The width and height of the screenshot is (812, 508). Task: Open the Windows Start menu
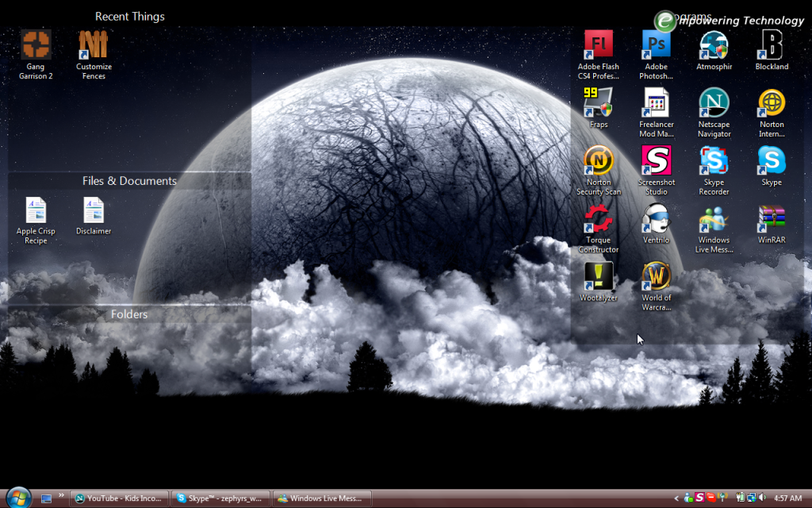(x=18, y=498)
